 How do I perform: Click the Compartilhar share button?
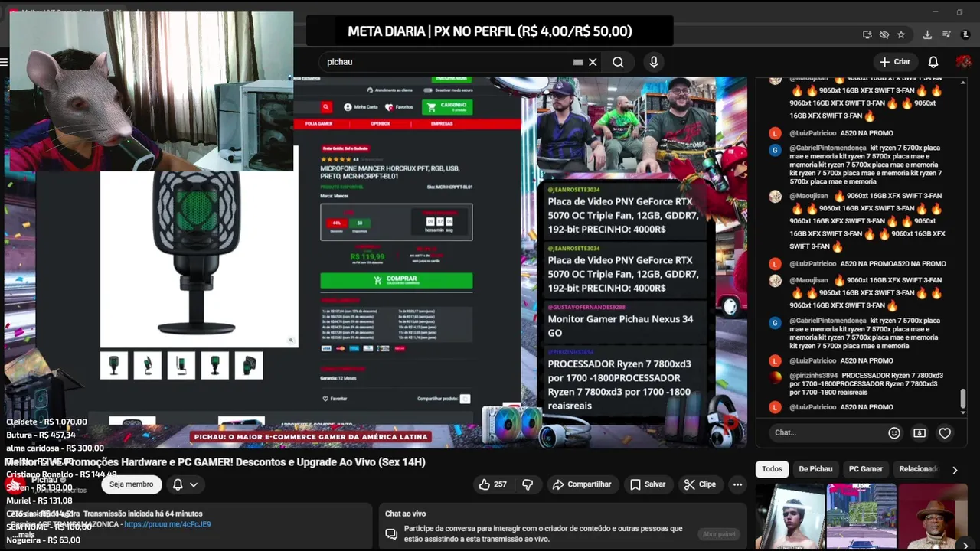pos(582,484)
